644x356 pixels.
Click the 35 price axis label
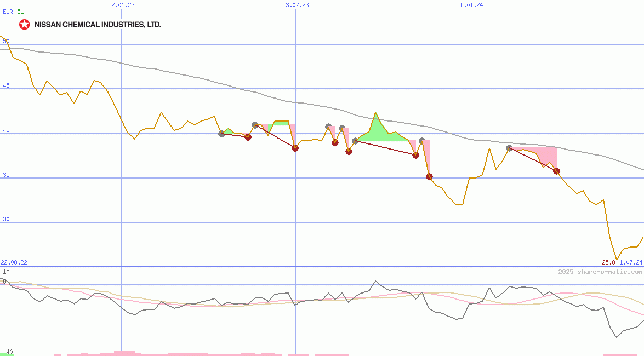6,175
